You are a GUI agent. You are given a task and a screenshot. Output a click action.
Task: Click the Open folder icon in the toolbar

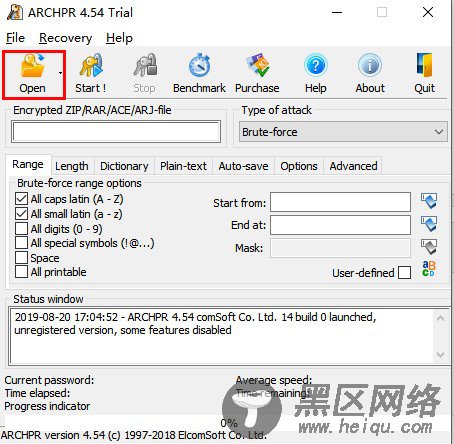tap(32, 66)
